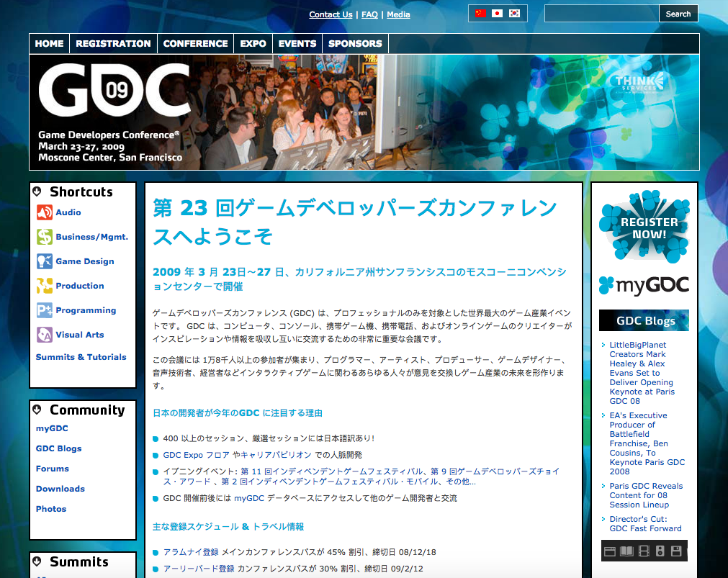Click inside the search input field
This screenshot has height=578, width=728.
coord(602,13)
